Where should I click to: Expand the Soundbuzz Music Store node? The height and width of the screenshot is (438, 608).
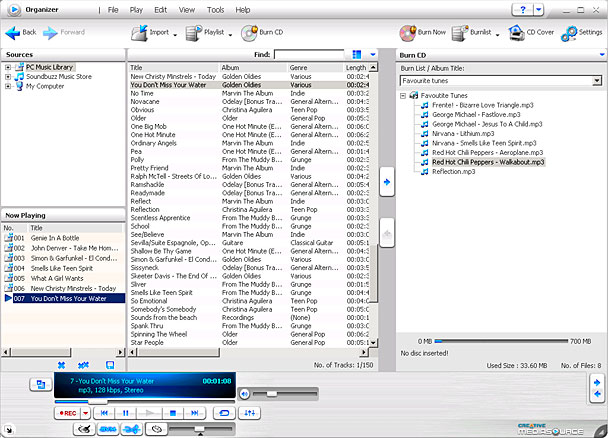click(7, 77)
